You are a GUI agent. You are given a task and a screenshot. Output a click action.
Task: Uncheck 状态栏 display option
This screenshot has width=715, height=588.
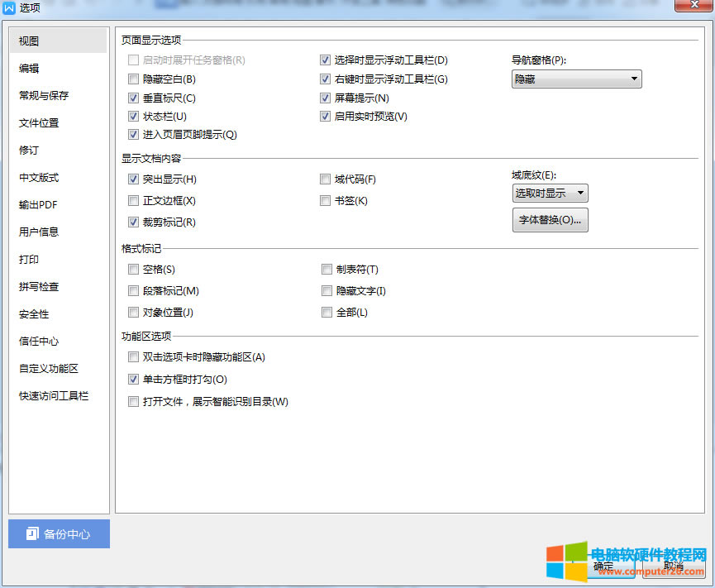133,117
